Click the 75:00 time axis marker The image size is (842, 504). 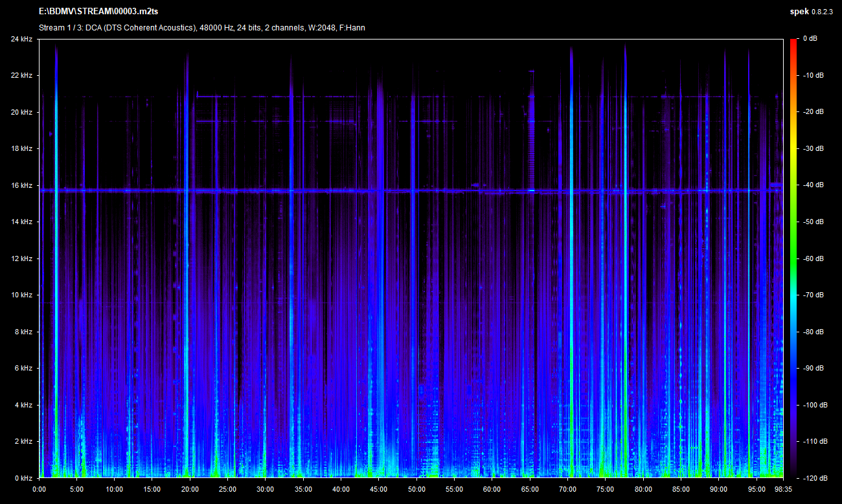click(605, 489)
